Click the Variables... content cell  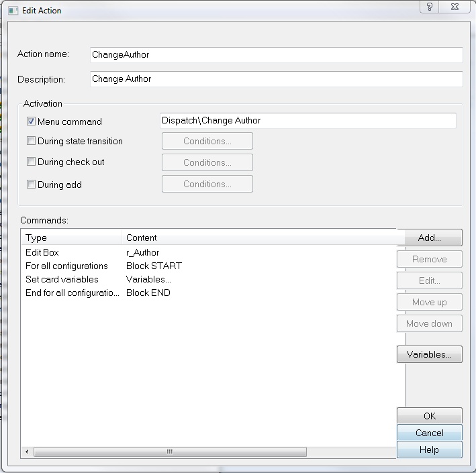click(148, 279)
